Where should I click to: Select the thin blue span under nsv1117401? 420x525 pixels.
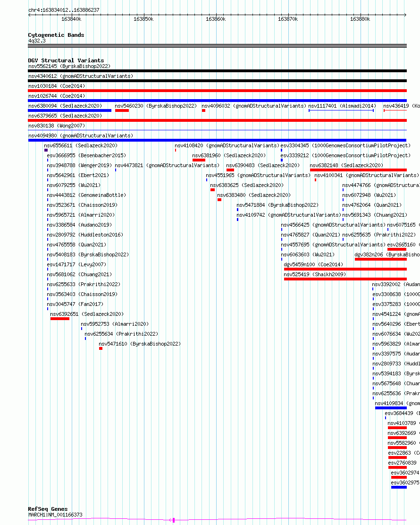[x=341, y=110]
